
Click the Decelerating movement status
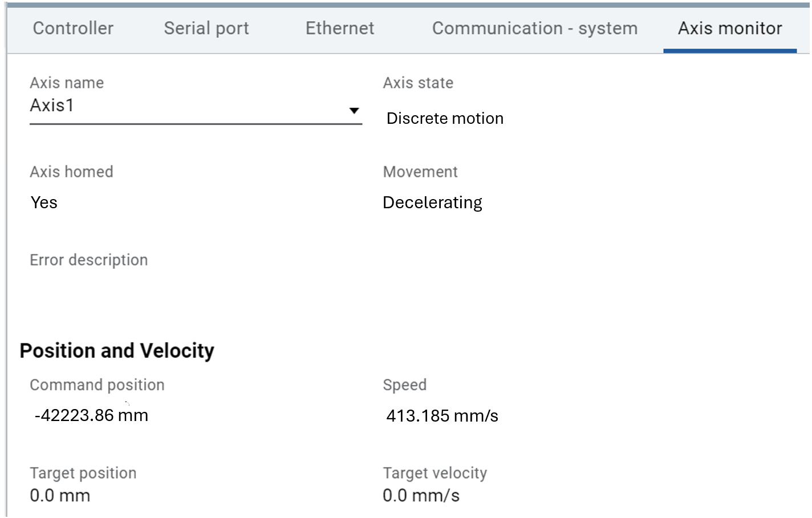pos(432,203)
